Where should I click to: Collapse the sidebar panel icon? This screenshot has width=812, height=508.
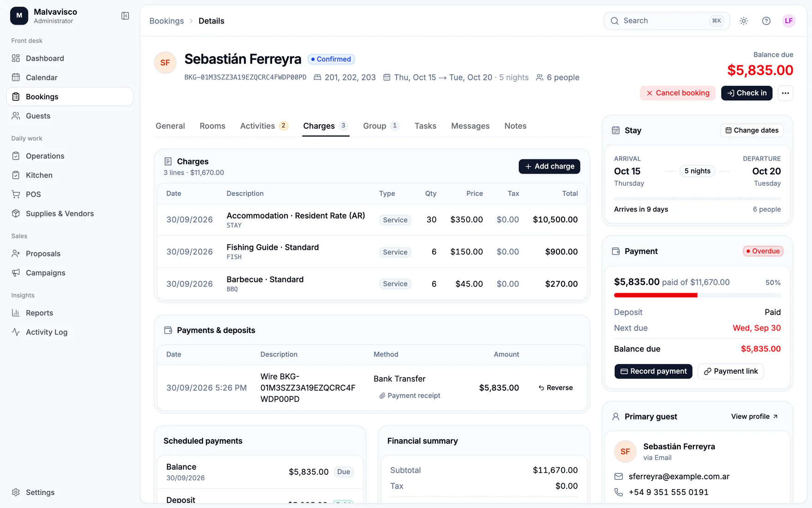pos(125,16)
